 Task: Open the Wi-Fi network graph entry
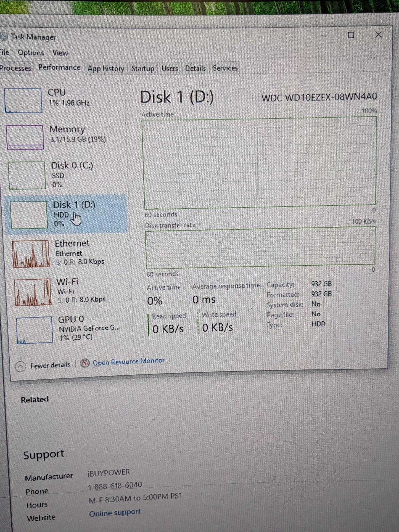click(x=69, y=291)
